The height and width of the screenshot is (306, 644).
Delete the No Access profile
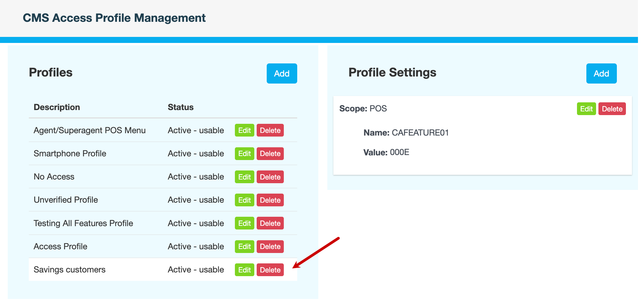click(x=270, y=177)
